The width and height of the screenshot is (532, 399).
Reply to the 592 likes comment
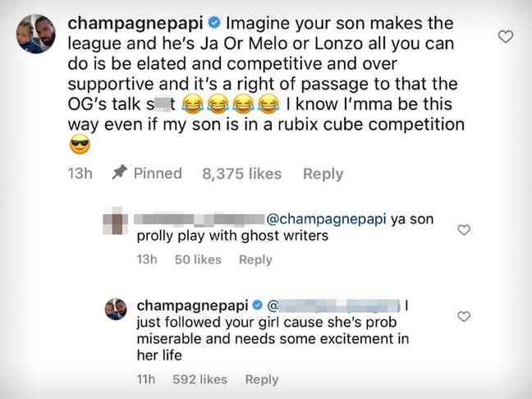262,379
